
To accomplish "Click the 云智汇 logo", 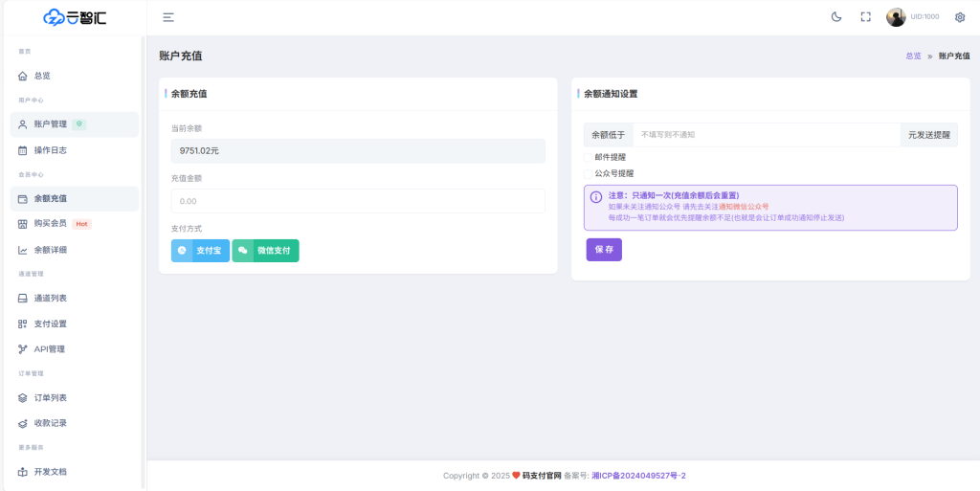I will coord(75,17).
